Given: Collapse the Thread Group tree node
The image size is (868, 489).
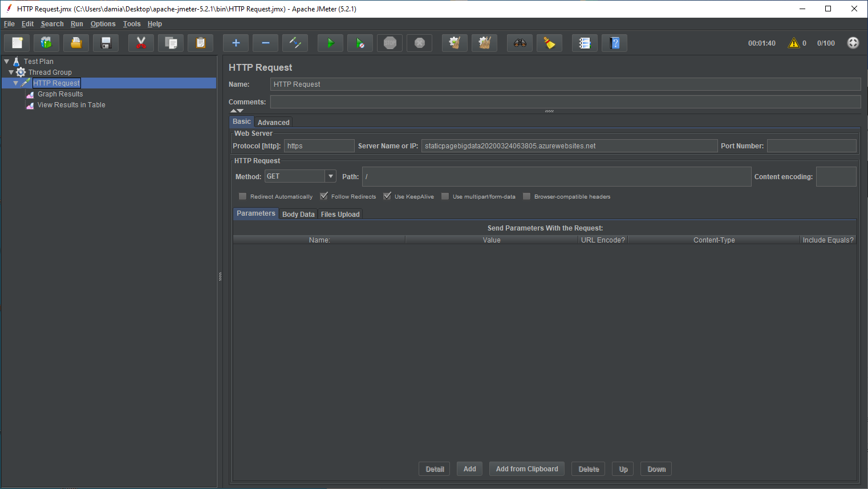Looking at the screenshot, I should coord(11,72).
